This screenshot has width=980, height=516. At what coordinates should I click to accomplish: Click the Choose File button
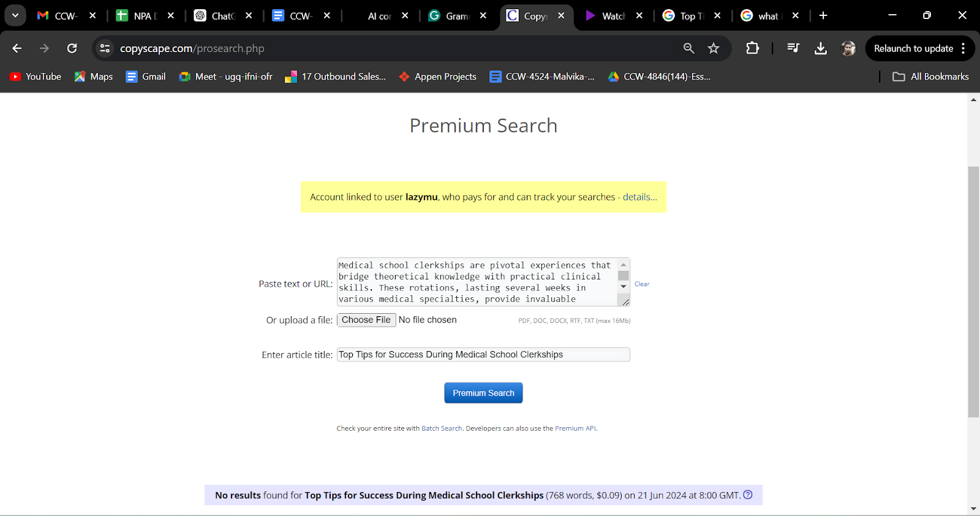[x=366, y=320]
